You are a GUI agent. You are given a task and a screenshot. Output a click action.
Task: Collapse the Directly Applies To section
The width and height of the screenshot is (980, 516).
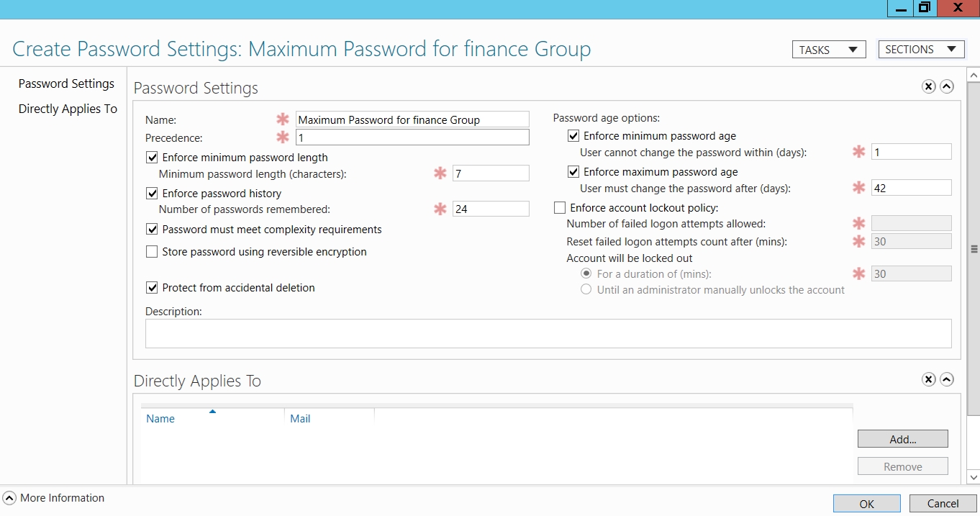947,379
